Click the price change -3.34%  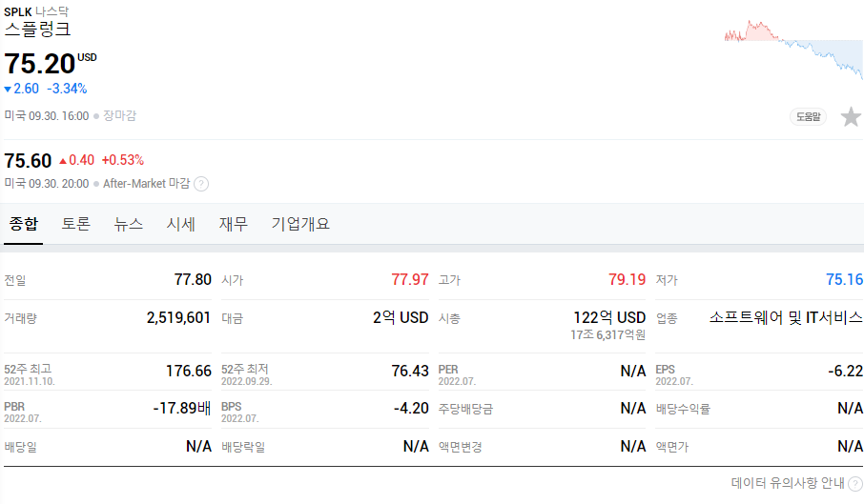67,89
